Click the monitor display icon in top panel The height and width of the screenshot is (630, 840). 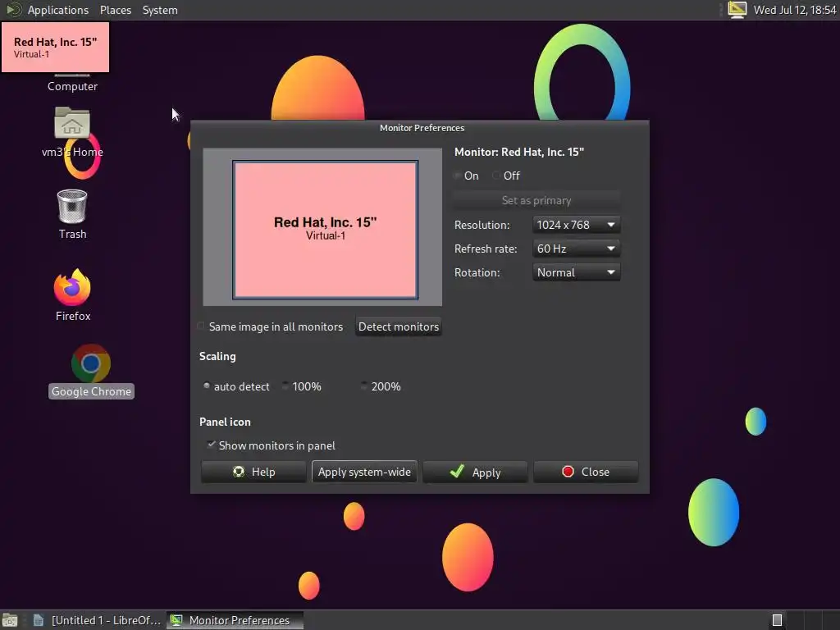coord(737,10)
